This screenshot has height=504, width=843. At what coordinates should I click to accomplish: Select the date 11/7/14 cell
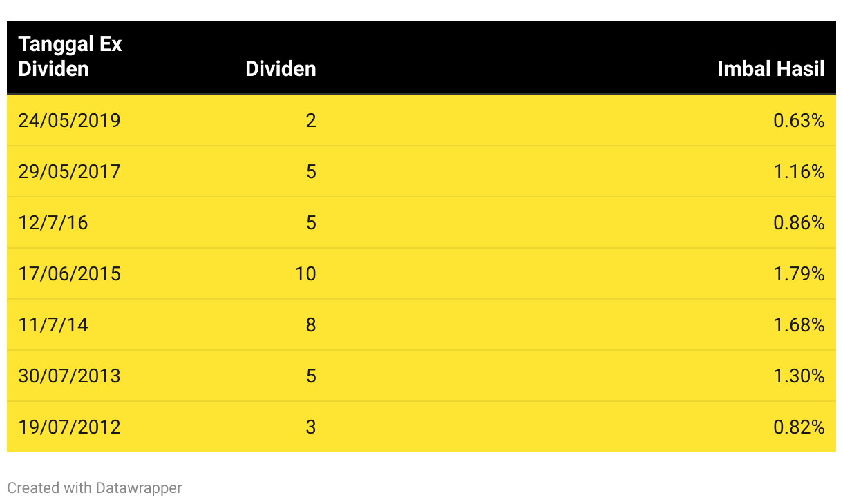click(x=53, y=325)
